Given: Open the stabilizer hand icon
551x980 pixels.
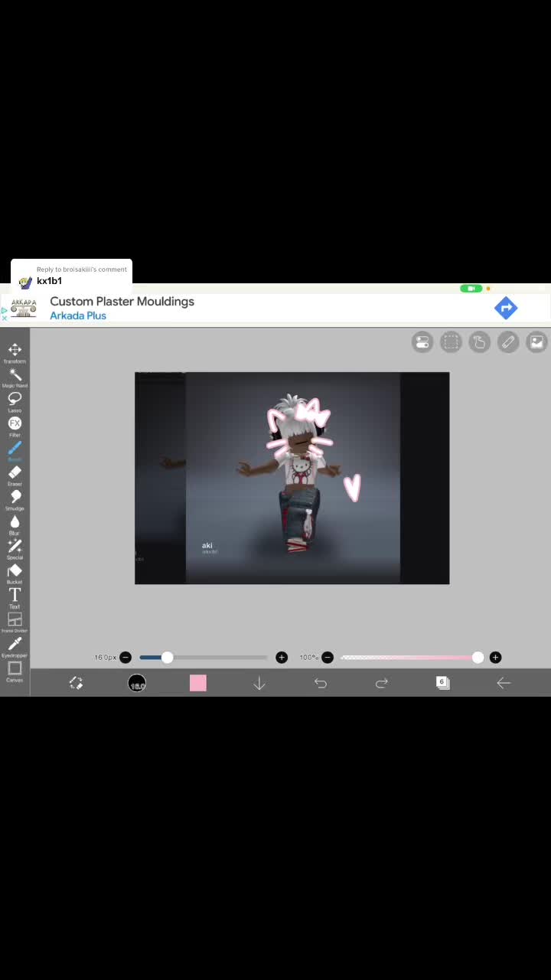Looking at the screenshot, I should [x=479, y=342].
